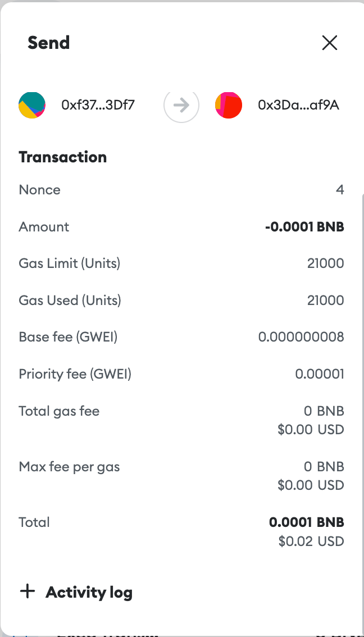Click the X close icon
Image resolution: width=364 pixels, height=637 pixels.
point(330,43)
